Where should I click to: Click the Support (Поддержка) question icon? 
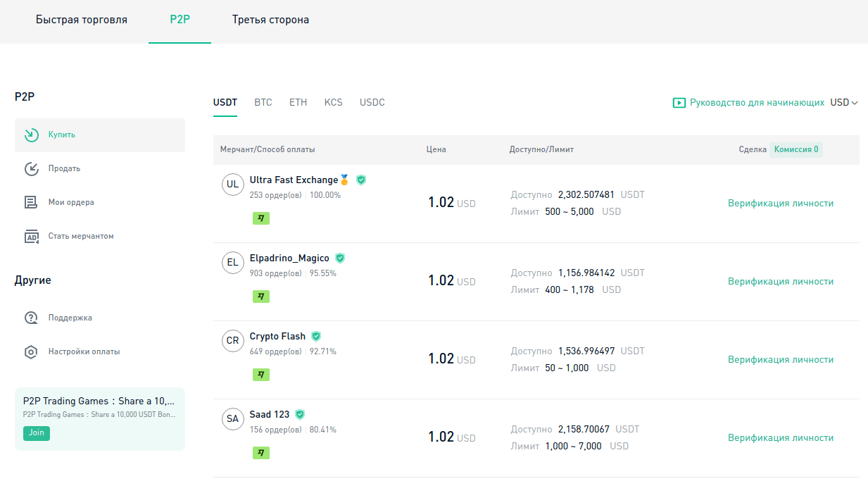pos(31,318)
